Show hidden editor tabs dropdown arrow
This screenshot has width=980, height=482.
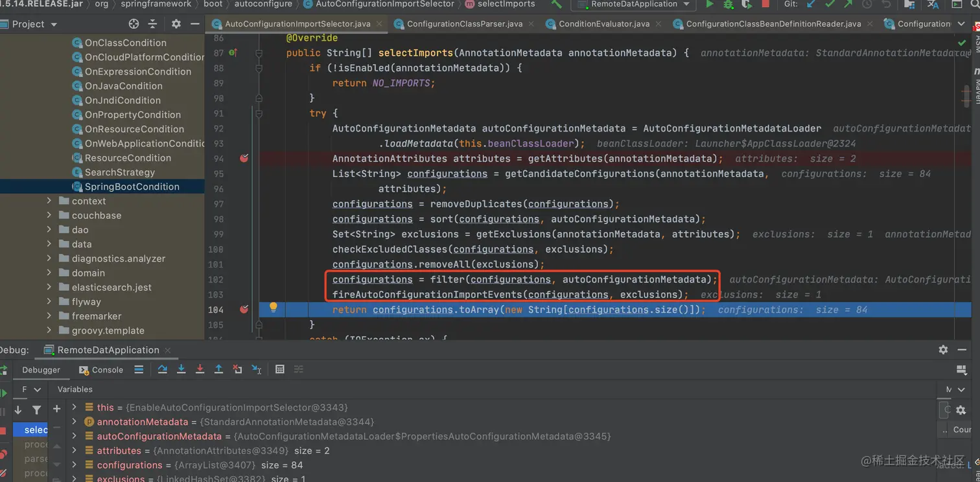[961, 24]
